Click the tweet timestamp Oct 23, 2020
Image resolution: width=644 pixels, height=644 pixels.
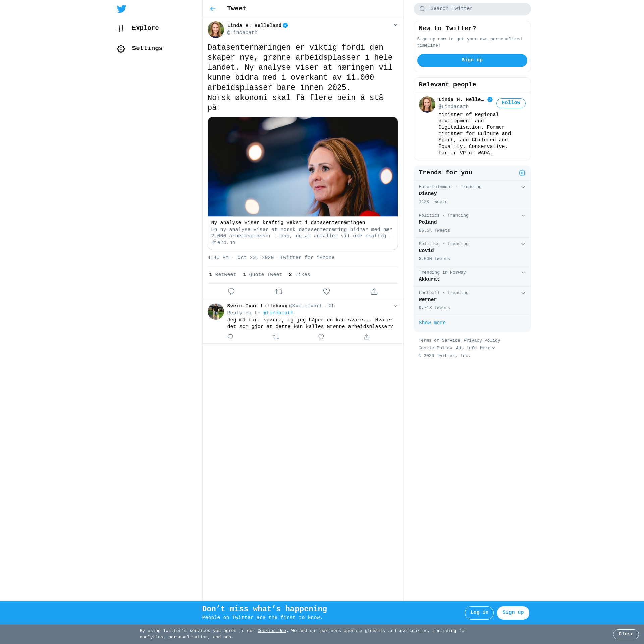(240, 258)
